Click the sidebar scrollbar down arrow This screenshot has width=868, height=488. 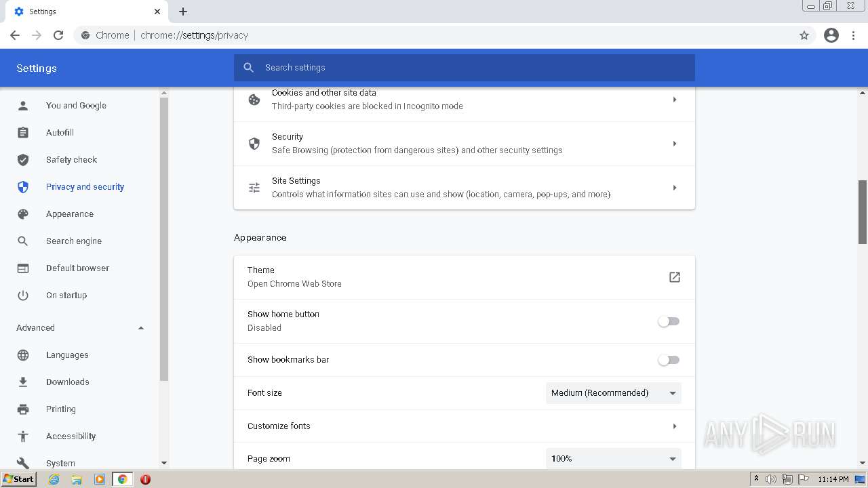tap(163, 463)
